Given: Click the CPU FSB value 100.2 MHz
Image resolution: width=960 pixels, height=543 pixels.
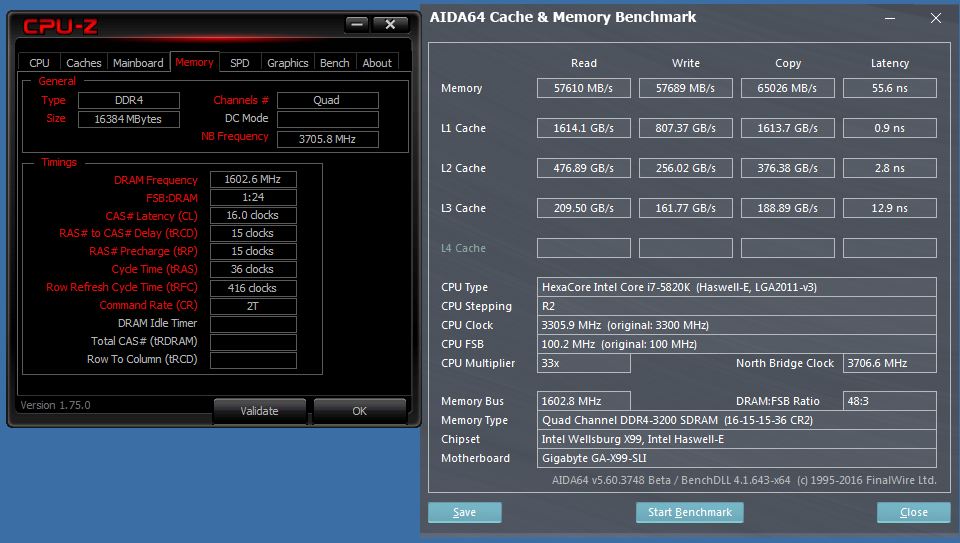Looking at the screenshot, I should [737, 344].
